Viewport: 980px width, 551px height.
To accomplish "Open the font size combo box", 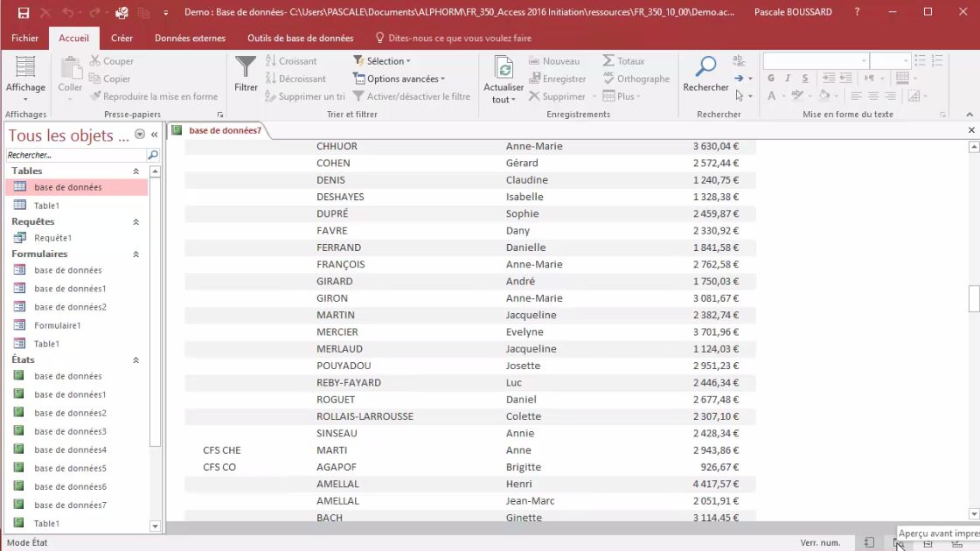I will point(889,60).
